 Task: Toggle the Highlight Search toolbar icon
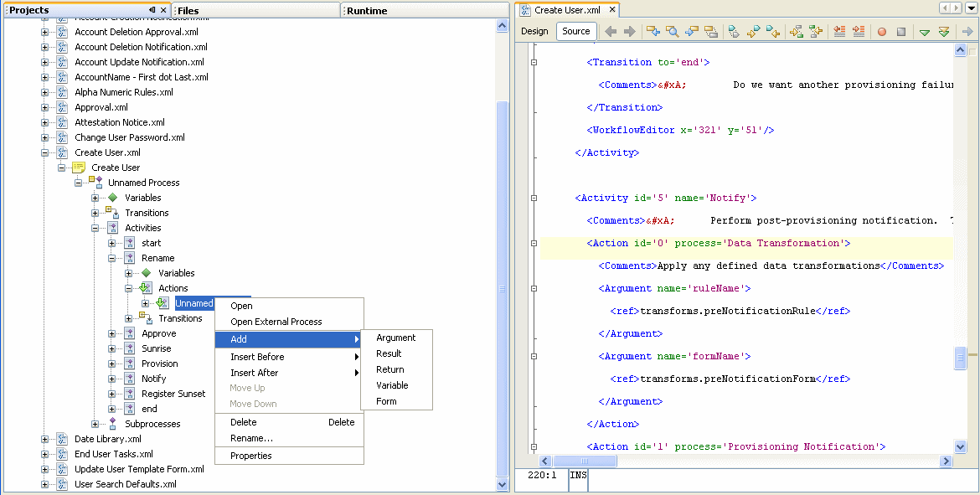click(x=710, y=31)
